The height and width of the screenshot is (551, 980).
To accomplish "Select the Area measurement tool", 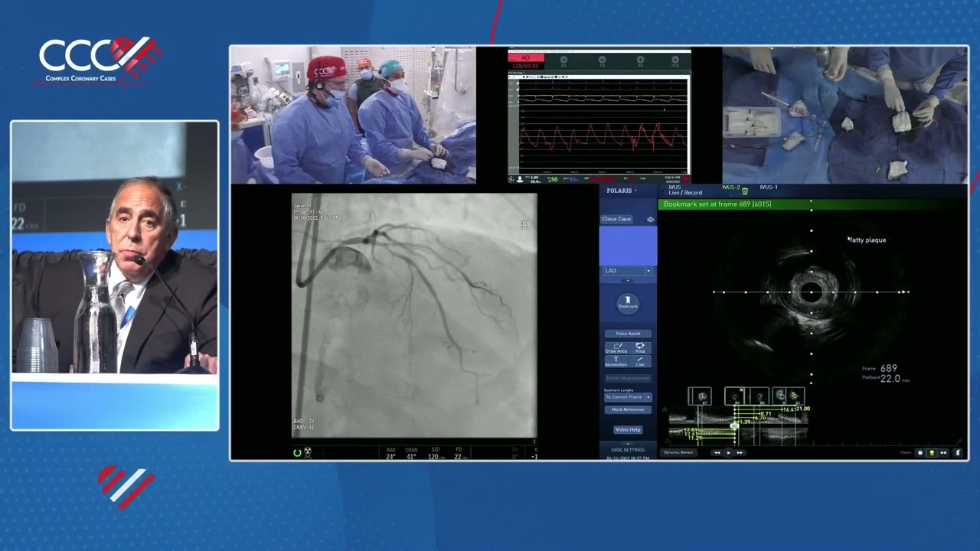I will click(x=640, y=348).
